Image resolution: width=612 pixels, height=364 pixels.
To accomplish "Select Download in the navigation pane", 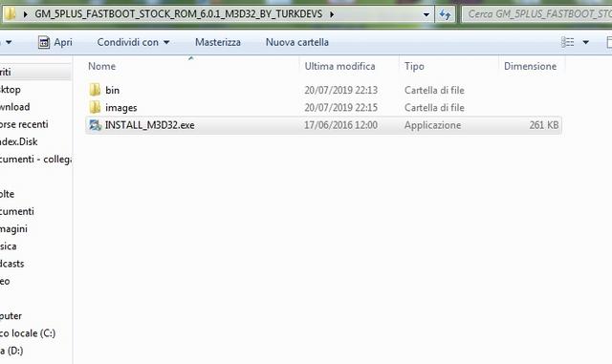I will [15, 106].
